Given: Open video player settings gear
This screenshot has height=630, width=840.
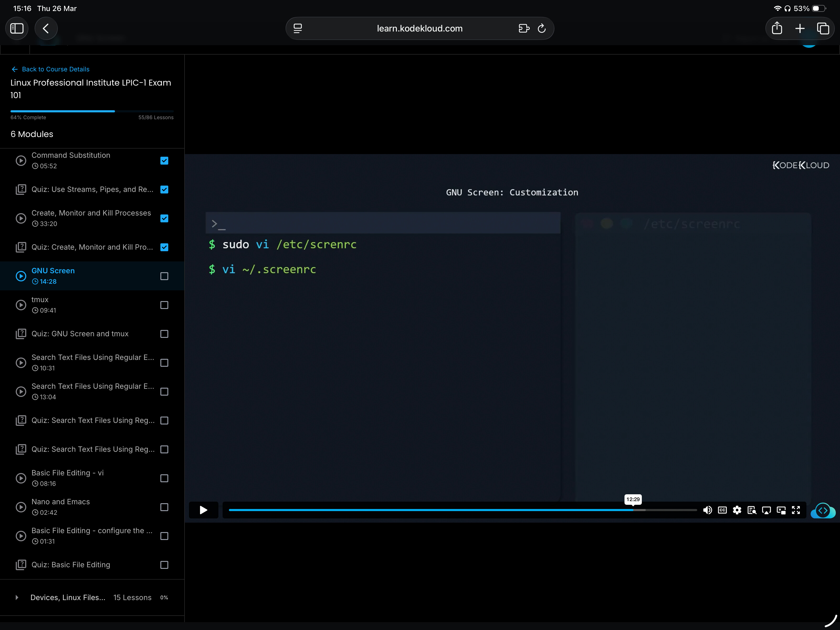Looking at the screenshot, I should coord(737,510).
